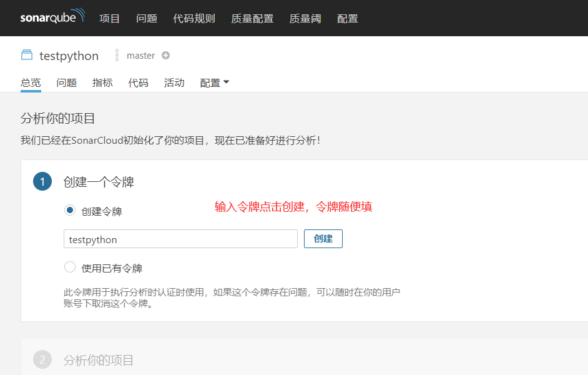Click the step 1 circle icon
Image resolution: width=588 pixels, height=375 pixels.
pos(42,181)
